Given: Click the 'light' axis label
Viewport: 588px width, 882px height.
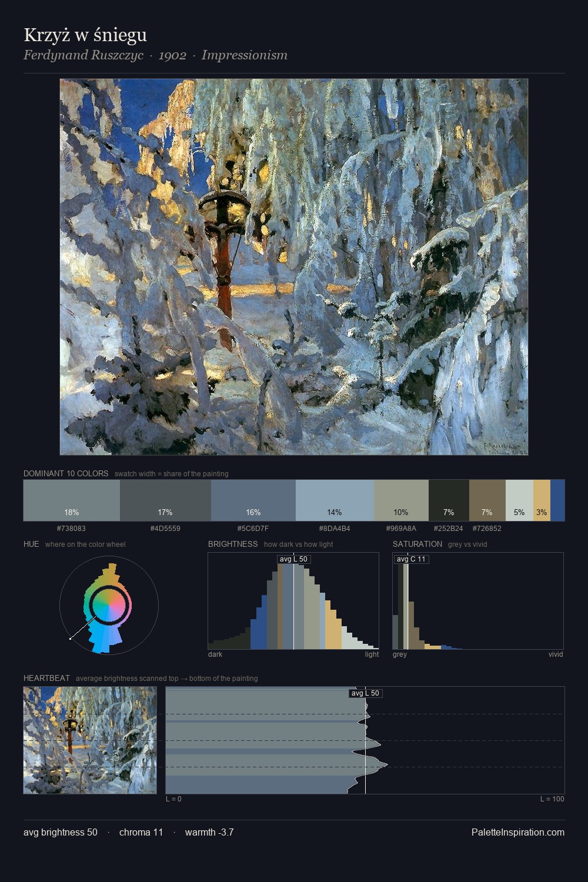Looking at the screenshot, I should (372, 654).
